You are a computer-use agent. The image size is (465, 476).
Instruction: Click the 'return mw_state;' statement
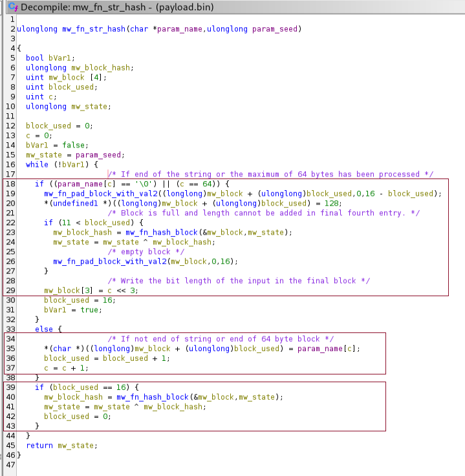tap(62, 446)
